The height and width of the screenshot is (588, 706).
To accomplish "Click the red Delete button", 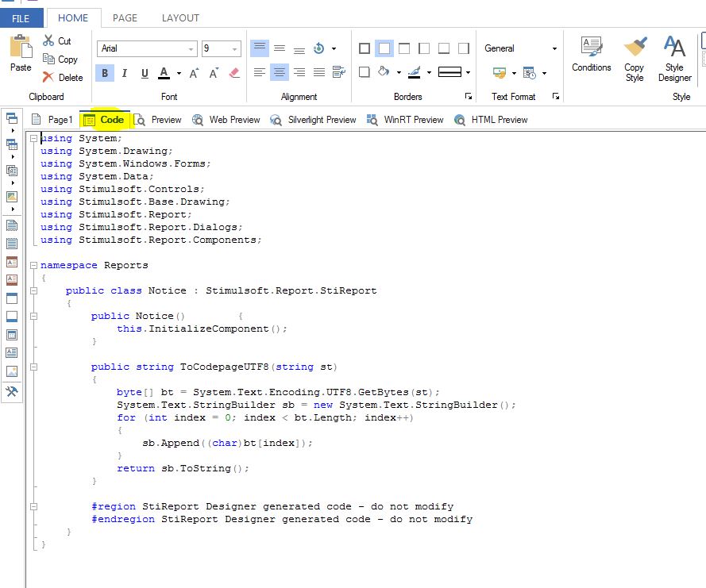I will click(x=63, y=78).
